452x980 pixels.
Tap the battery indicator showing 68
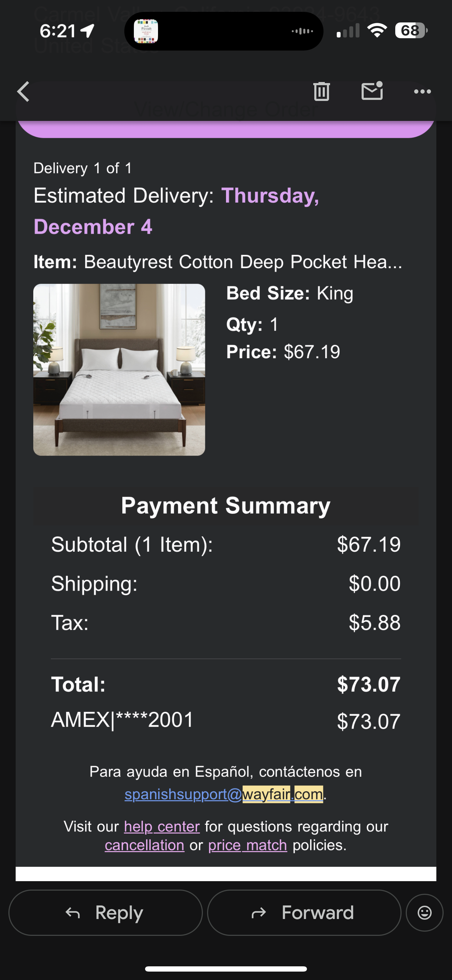click(x=411, y=30)
